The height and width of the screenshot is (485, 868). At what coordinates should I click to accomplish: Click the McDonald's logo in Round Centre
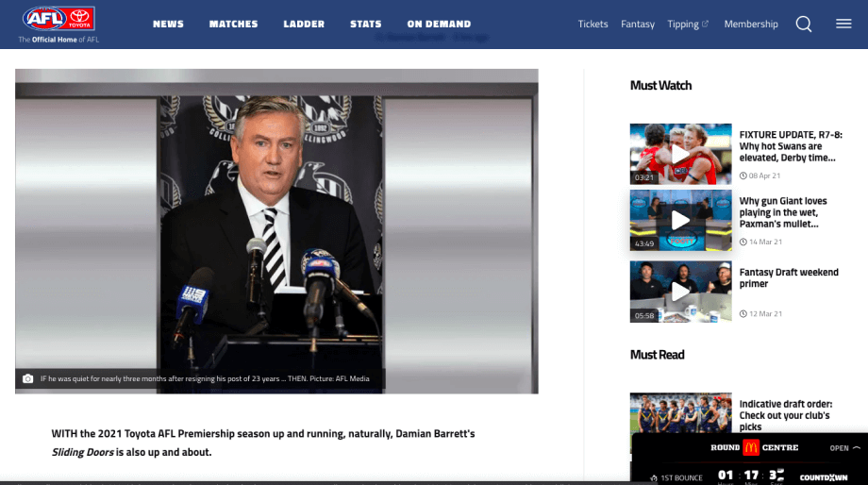(x=751, y=447)
